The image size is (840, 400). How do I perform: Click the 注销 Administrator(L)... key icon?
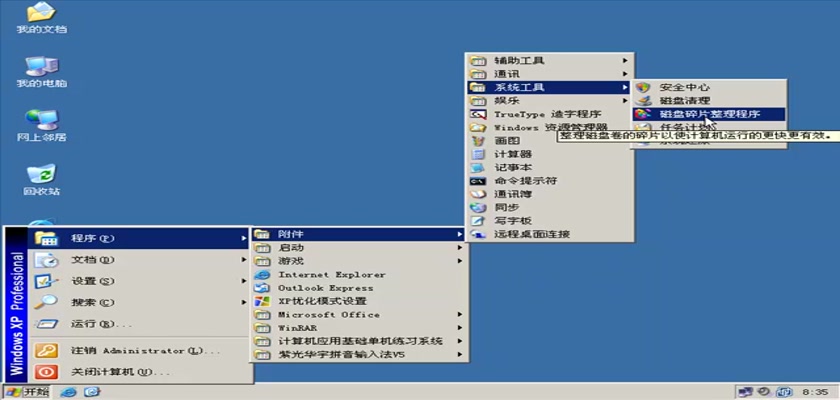pos(46,351)
